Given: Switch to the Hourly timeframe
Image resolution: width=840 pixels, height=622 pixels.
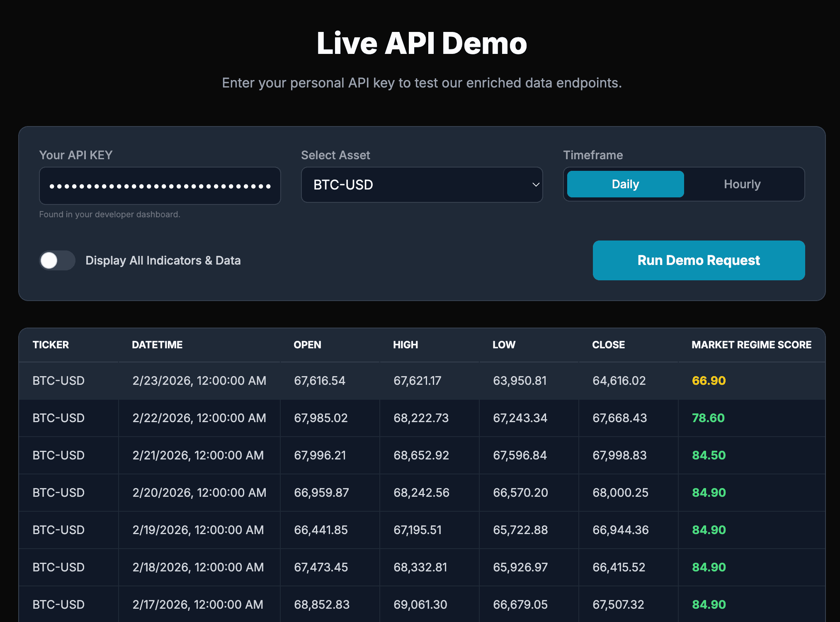Looking at the screenshot, I should [742, 184].
